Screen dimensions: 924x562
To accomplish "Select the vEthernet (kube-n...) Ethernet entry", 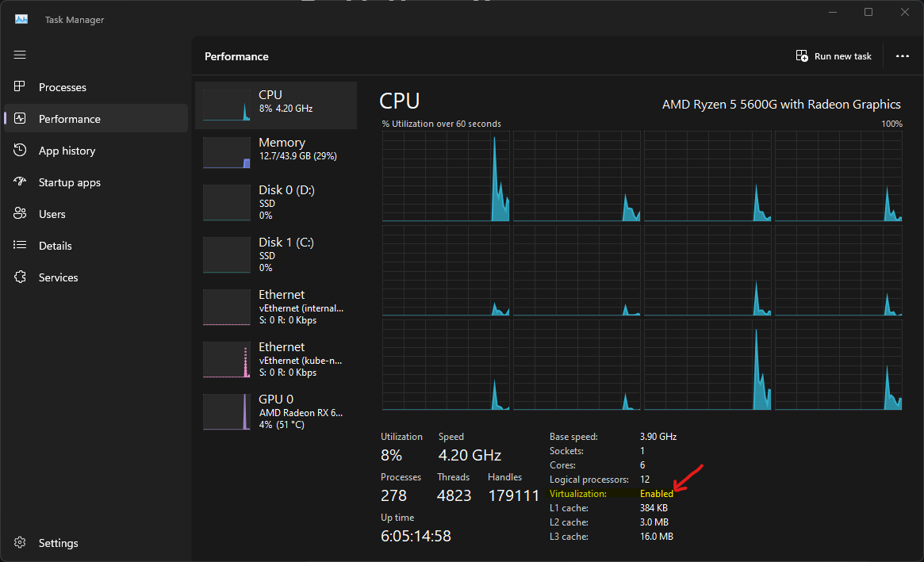I will (275, 359).
